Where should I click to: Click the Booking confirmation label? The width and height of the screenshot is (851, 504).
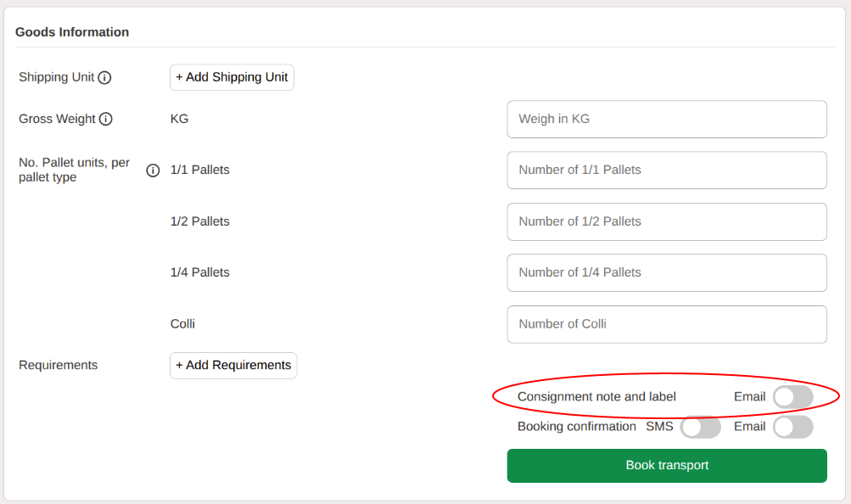tap(576, 427)
